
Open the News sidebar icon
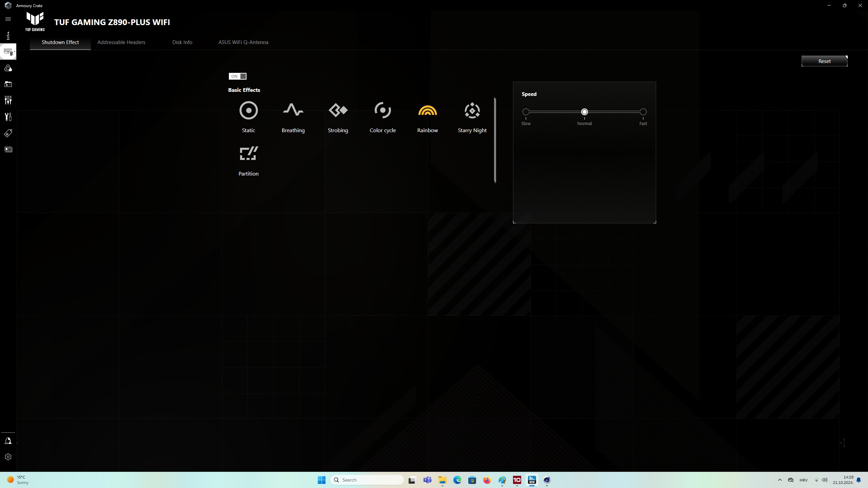[x=8, y=149]
